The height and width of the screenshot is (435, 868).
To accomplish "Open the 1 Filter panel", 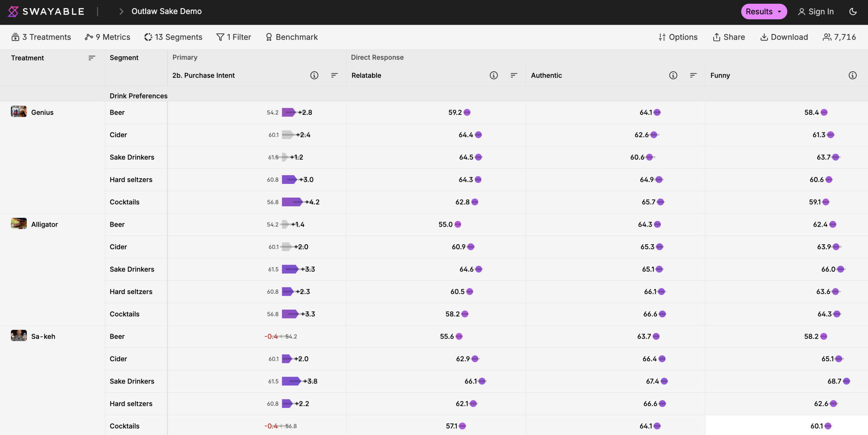I will 234,37.
